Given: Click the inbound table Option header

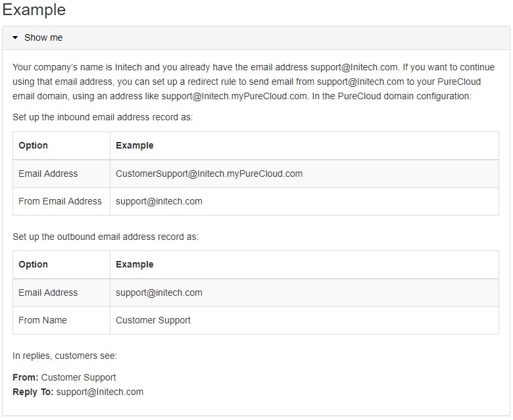Looking at the screenshot, I should tap(33, 145).
